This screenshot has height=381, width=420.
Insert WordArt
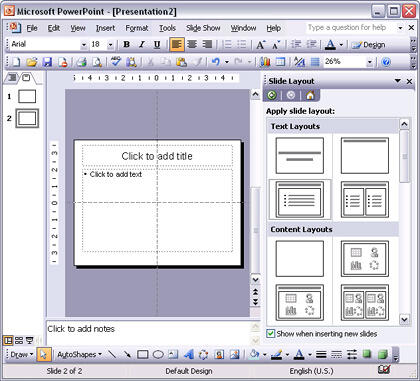(189, 354)
